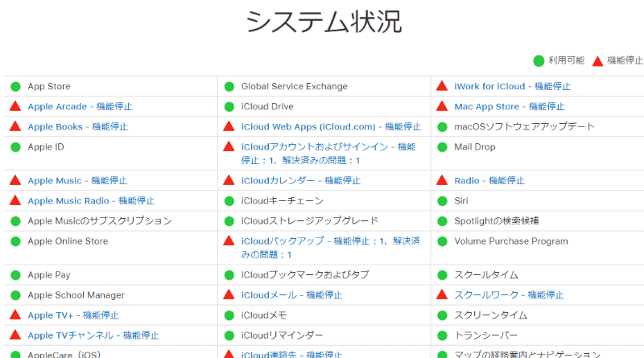The width and height of the screenshot is (644, 358).
Task: Click the green dot beside iCloud Drive
Action: pos(229,107)
